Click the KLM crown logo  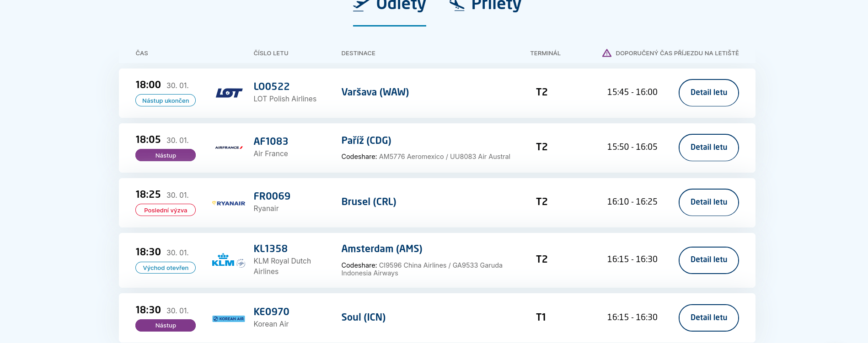pos(223,260)
